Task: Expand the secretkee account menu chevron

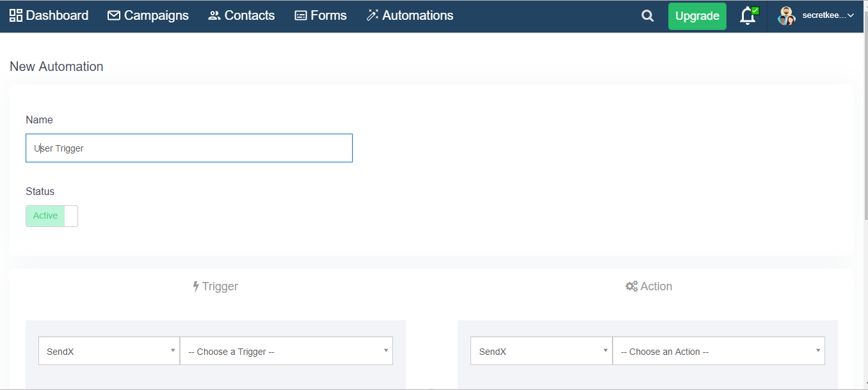Action: pos(851,16)
